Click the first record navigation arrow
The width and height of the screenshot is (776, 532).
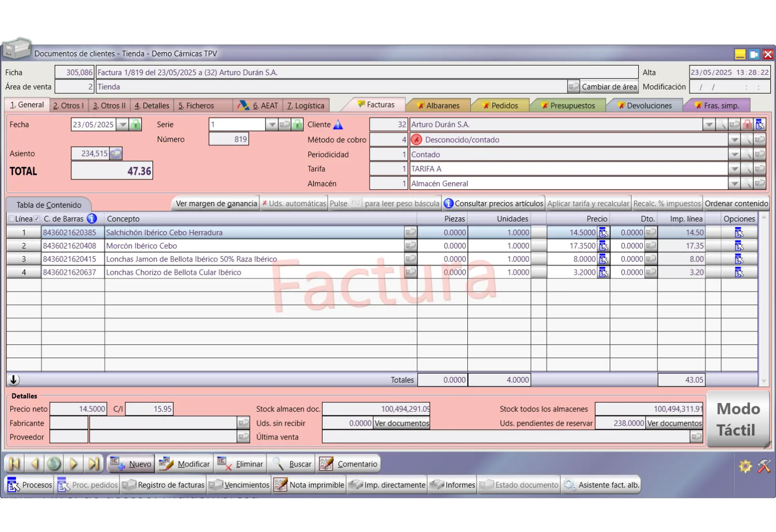(x=14, y=464)
